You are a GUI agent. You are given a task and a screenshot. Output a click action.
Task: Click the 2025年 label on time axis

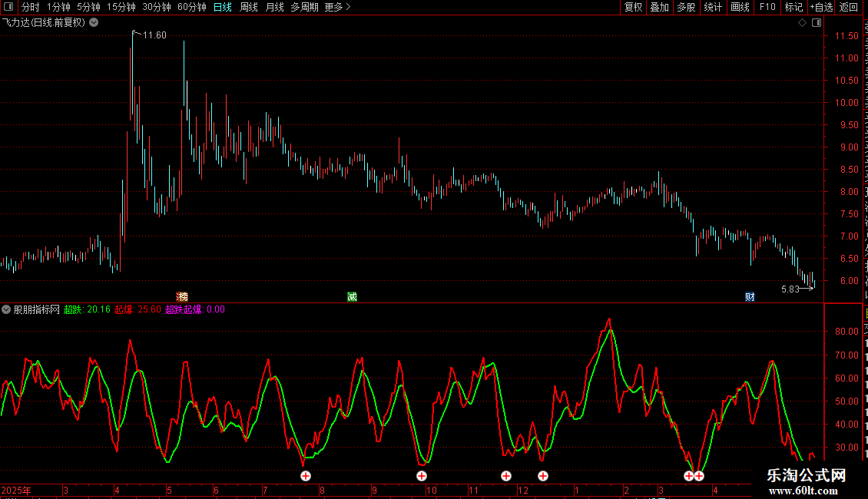pos(16,491)
